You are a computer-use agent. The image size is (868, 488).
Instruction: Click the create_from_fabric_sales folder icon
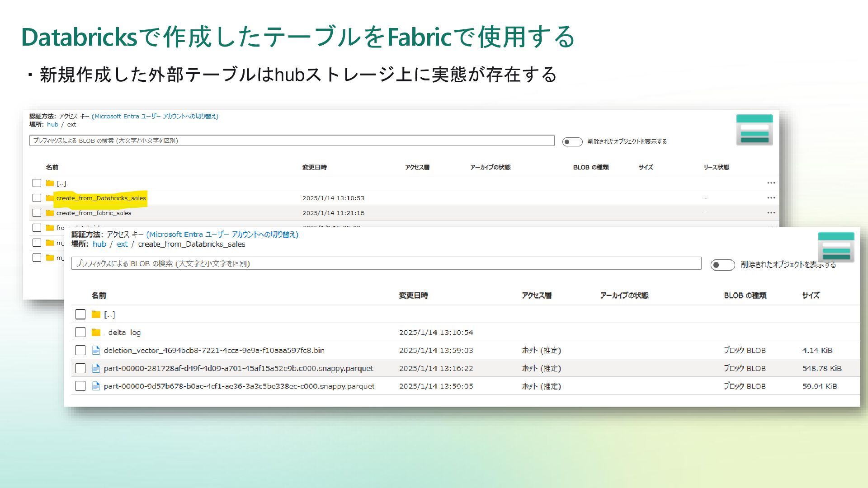pyautogui.click(x=50, y=213)
